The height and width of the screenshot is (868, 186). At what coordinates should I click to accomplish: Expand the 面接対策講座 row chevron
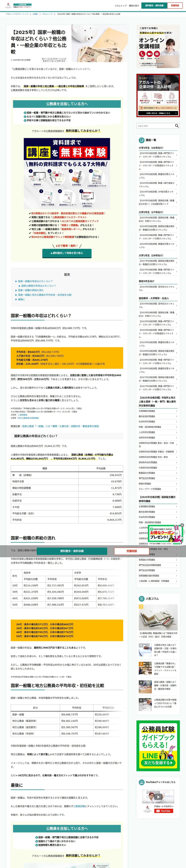click(x=177, y=484)
